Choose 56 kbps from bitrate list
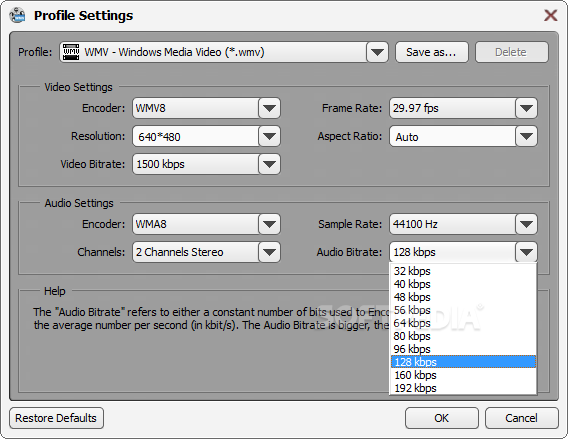This screenshot has width=568, height=439. (x=463, y=310)
